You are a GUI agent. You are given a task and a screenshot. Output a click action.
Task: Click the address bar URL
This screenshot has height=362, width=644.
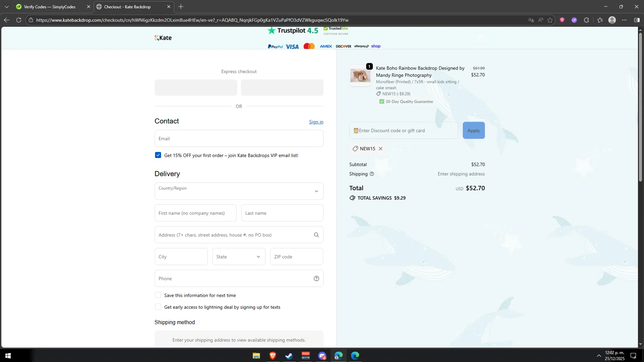192,20
